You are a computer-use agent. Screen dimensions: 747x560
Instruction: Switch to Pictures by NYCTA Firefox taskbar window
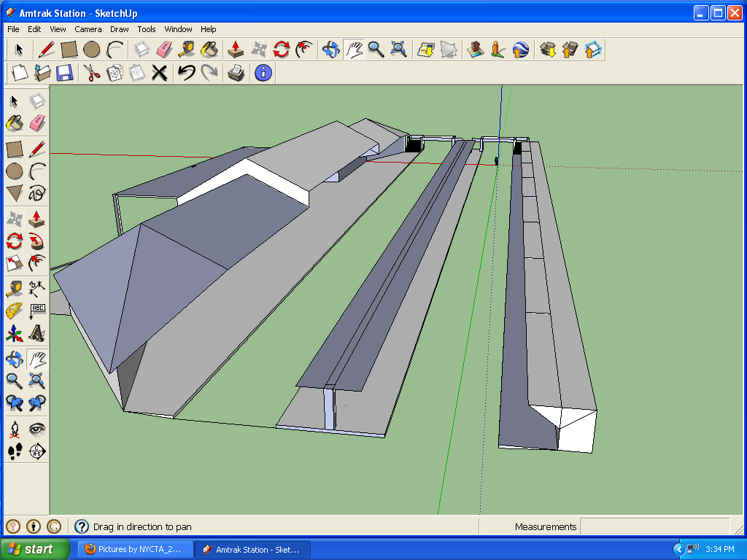(x=135, y=549)
